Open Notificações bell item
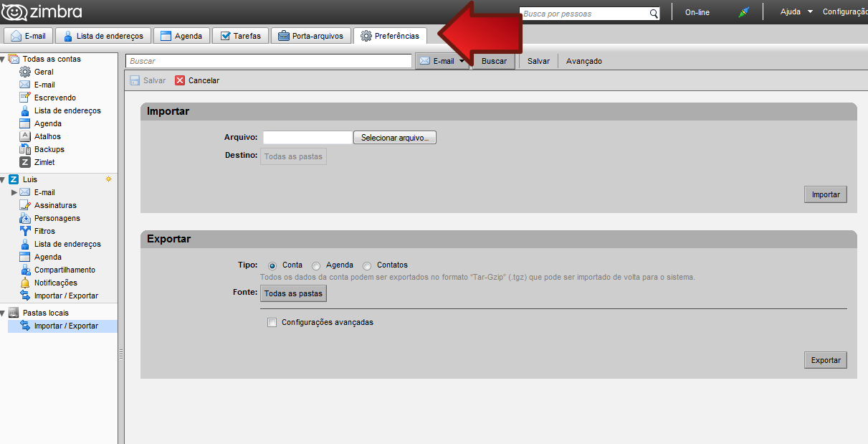The width and height of the screenshot is (868, 444). [55, 283]
